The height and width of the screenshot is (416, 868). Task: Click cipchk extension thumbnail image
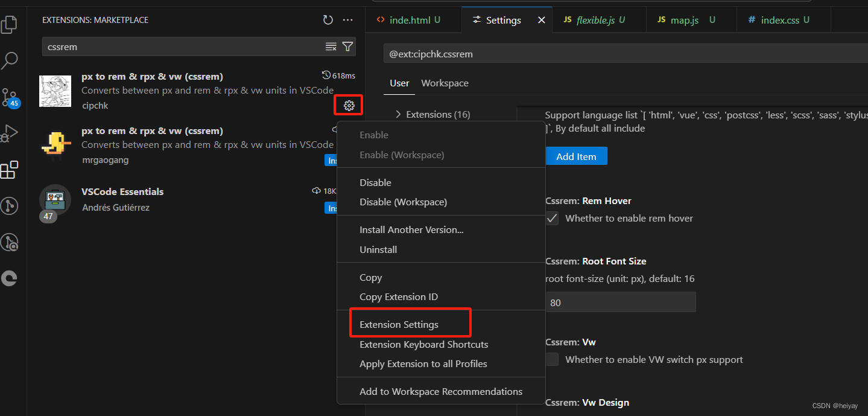55,91
